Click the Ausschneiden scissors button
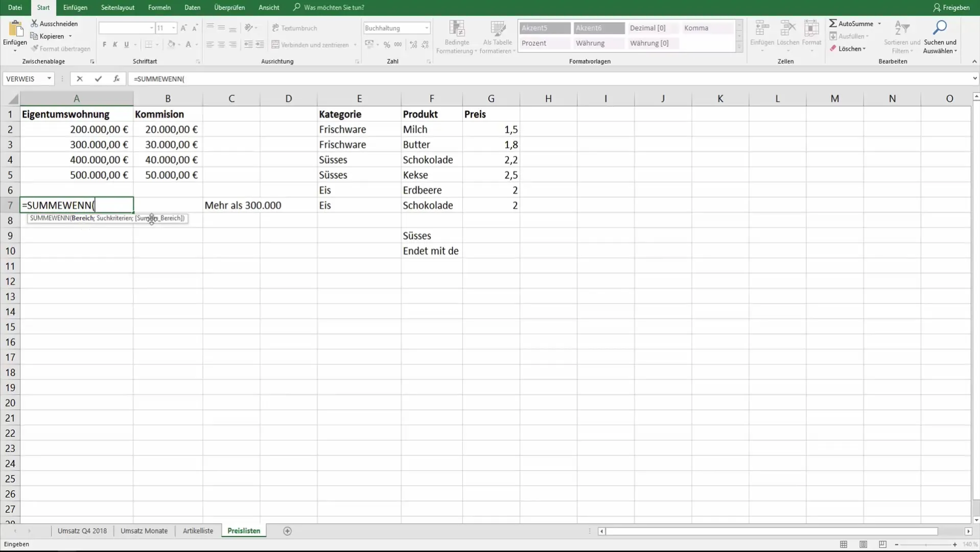Viewport: 980px width, 552px height. coord(54,24)
